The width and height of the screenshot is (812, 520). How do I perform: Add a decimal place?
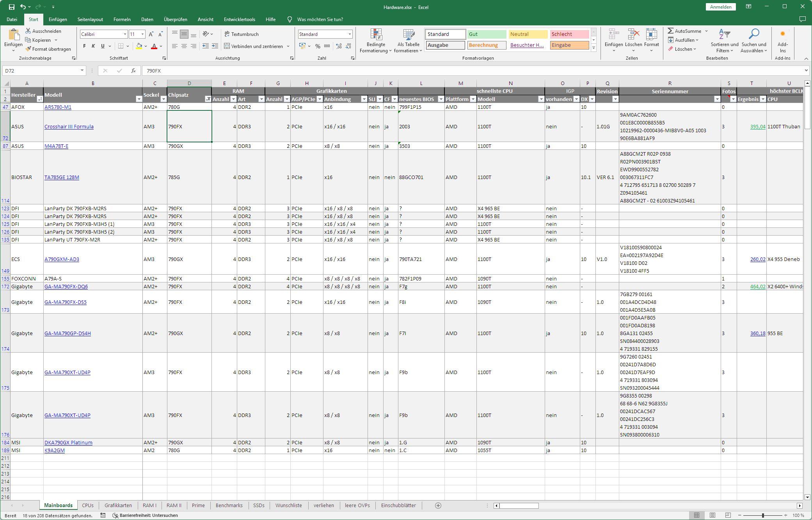339,46
